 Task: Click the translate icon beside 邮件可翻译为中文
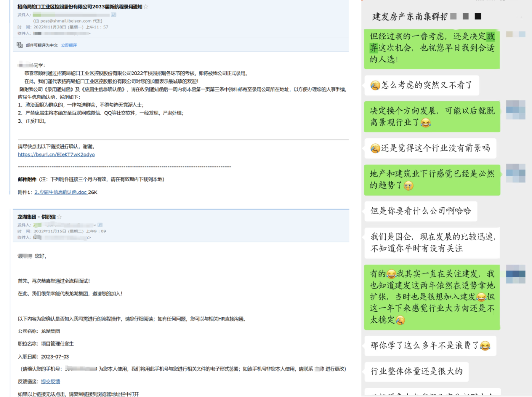20,45
